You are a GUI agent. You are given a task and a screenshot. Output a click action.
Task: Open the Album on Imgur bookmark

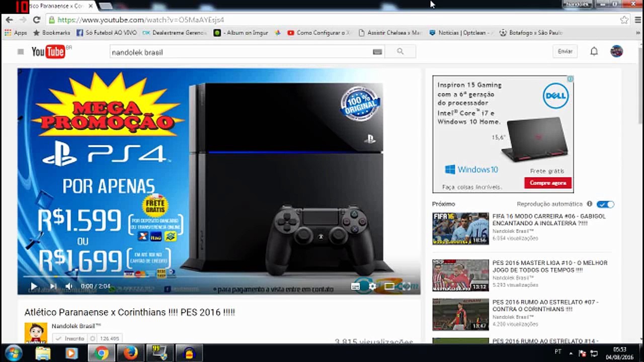[x=240, y=33]
